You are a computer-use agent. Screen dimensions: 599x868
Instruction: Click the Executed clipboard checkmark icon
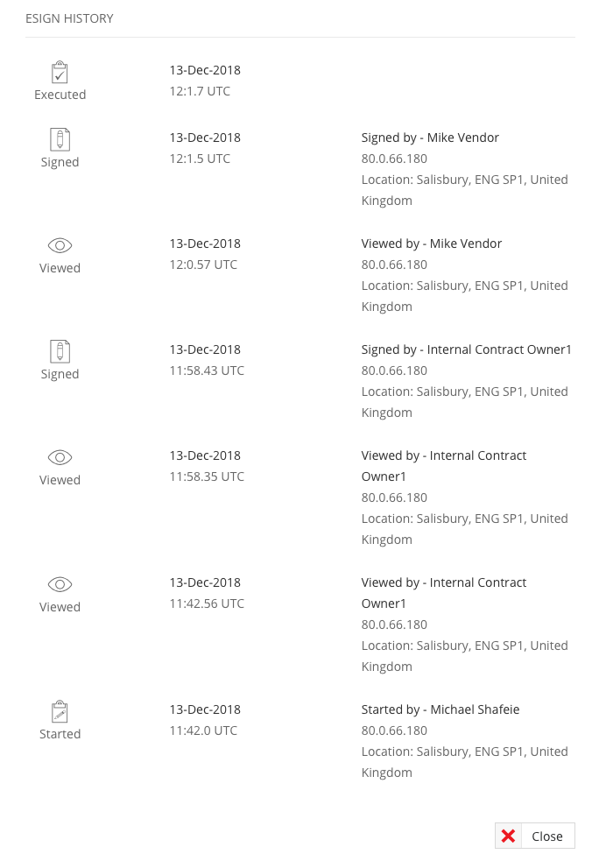[x=60, y=73]
